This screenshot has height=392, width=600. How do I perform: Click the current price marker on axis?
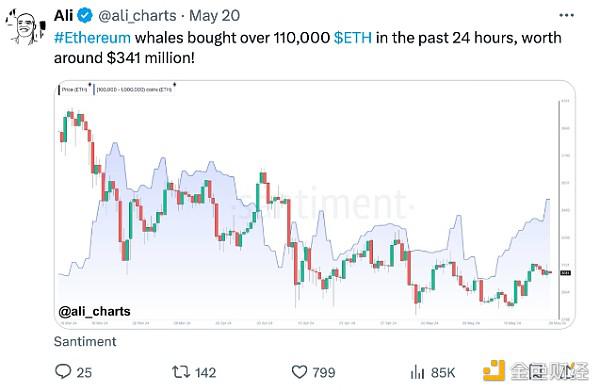pos(565,273)
